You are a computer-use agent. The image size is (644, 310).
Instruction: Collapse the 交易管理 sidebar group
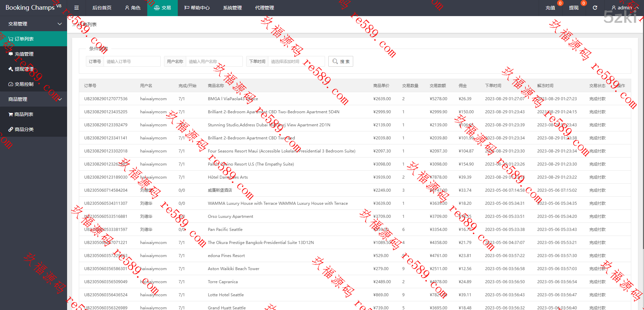(x=34, y=24)
